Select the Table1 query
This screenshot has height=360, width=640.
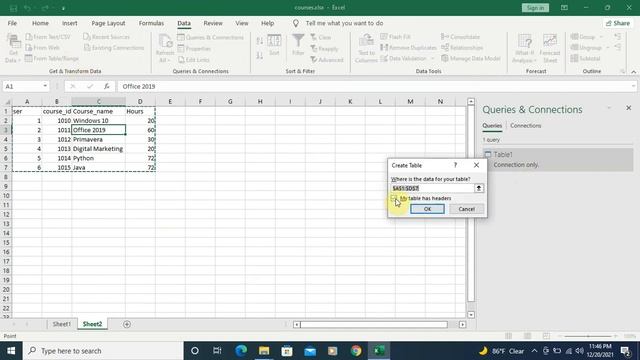tap(558, 159)
